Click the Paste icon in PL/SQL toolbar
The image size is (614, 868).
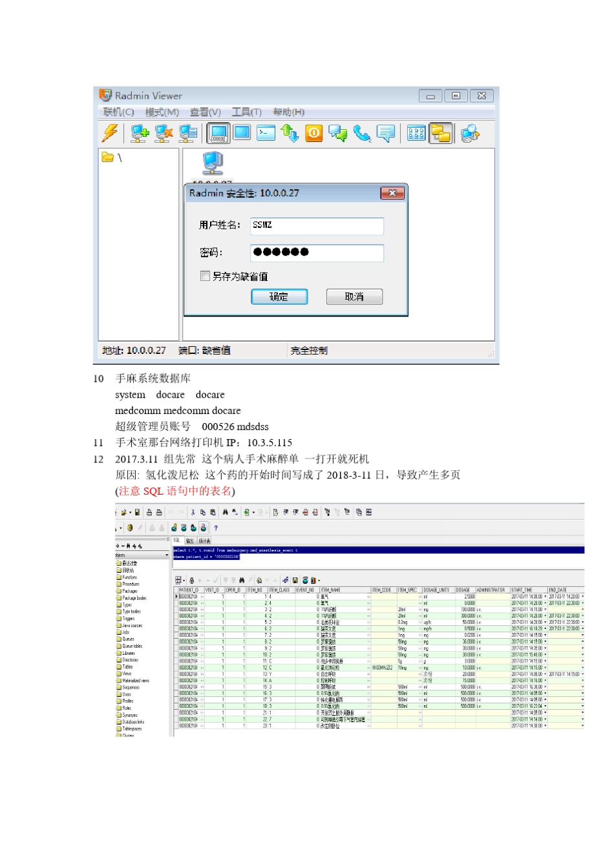[x=212, y=512]
